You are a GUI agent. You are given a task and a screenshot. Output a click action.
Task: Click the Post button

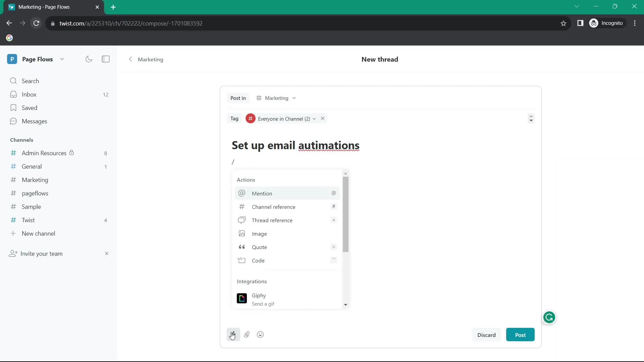(x=521, y=335)
